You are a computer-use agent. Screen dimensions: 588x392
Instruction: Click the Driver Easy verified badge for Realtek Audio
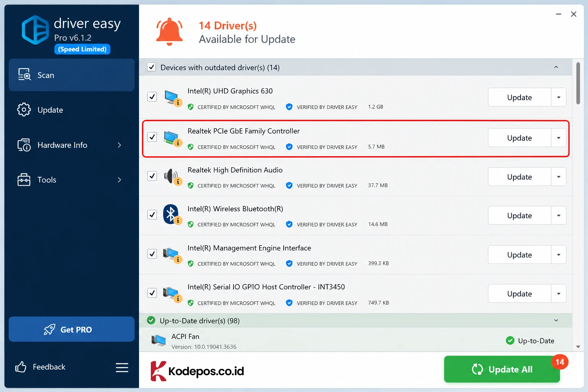[x=289, y=185]
